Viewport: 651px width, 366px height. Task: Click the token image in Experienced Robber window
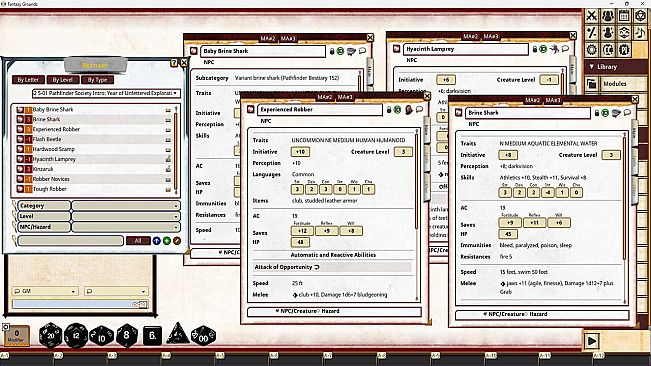pos(409,110)
